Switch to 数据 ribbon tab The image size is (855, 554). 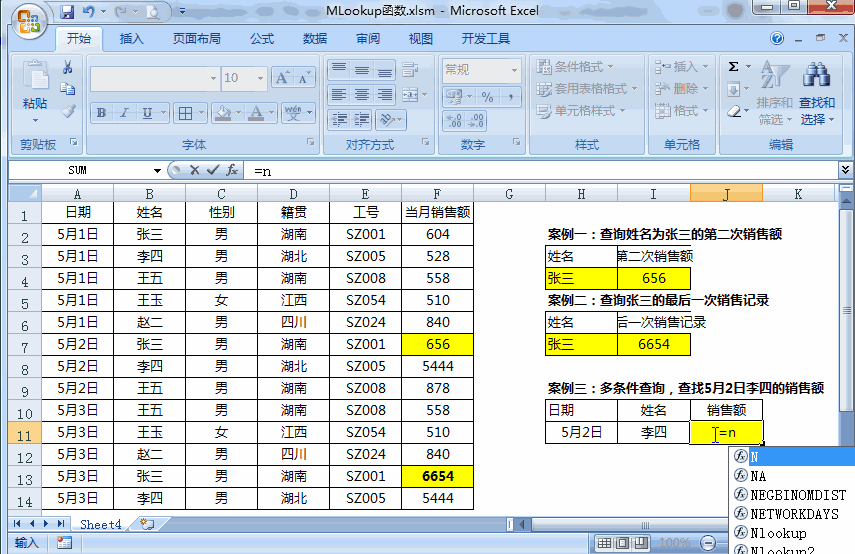click(315, 39)
